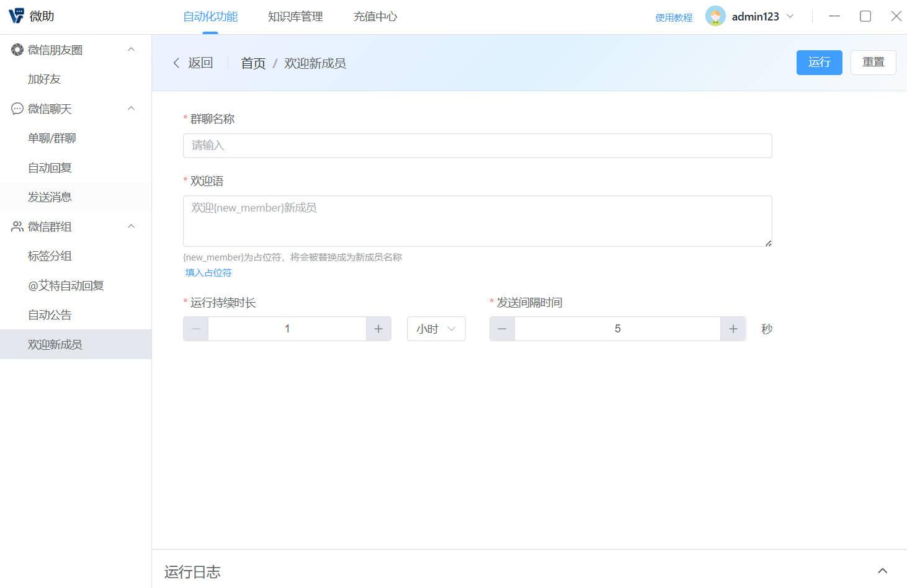Screen dimensions: 907x588
Task: Click the 运行 run button
Action: pos(819,62)
